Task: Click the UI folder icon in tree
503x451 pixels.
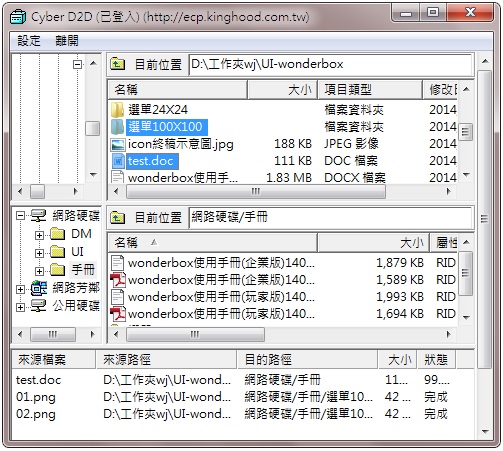Action: point(57,252)
